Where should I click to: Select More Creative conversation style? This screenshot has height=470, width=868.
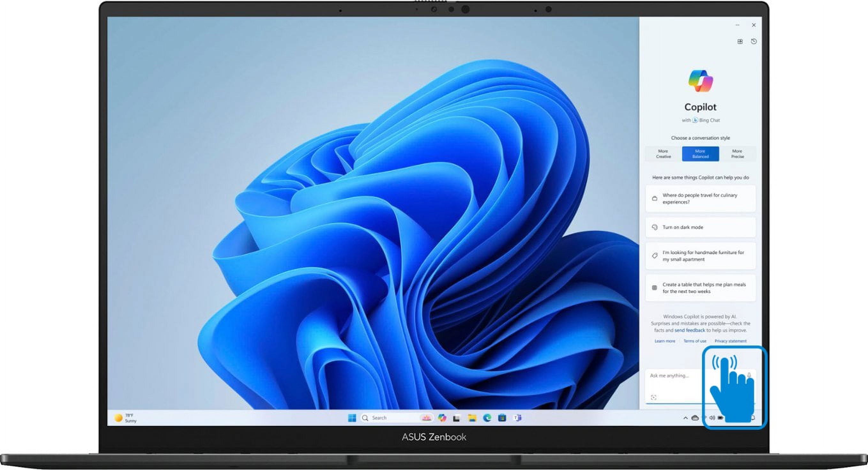click(x=663, y=154)
